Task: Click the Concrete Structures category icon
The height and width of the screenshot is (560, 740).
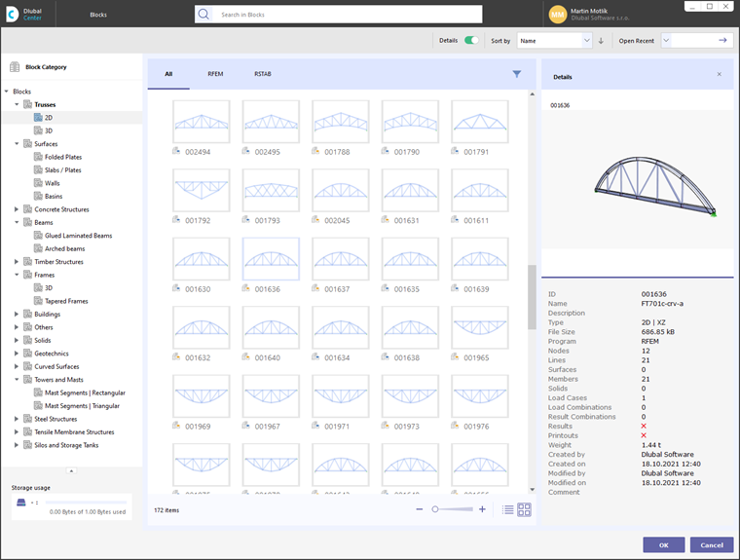Action: click(28, 209)
